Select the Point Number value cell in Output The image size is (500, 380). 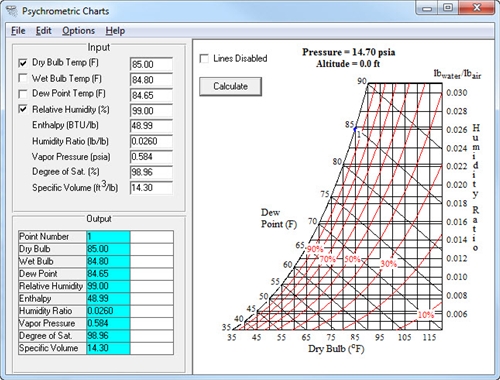click(x=108, y=237)
